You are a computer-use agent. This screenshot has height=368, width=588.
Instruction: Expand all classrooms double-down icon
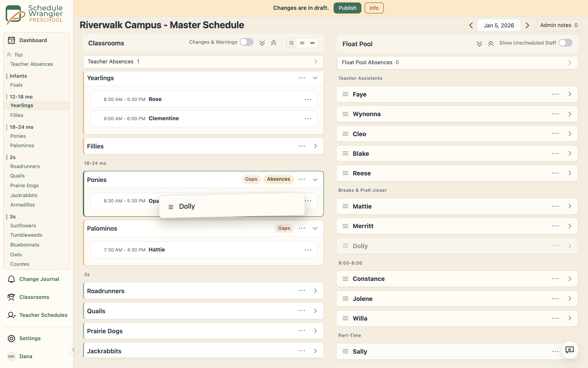click(262, 43)
